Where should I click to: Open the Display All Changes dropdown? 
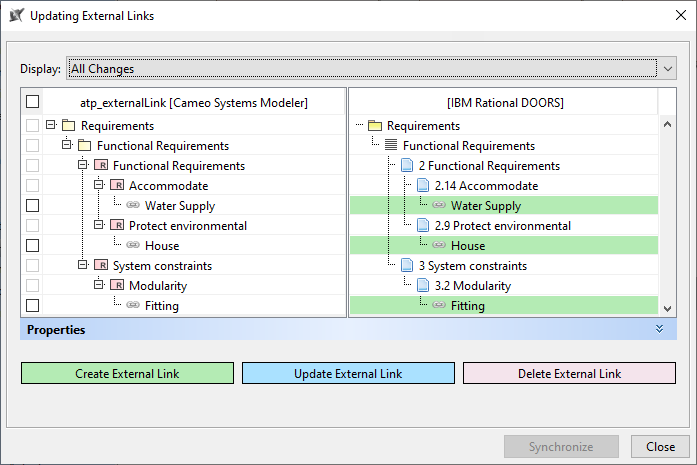click(667, 69)
